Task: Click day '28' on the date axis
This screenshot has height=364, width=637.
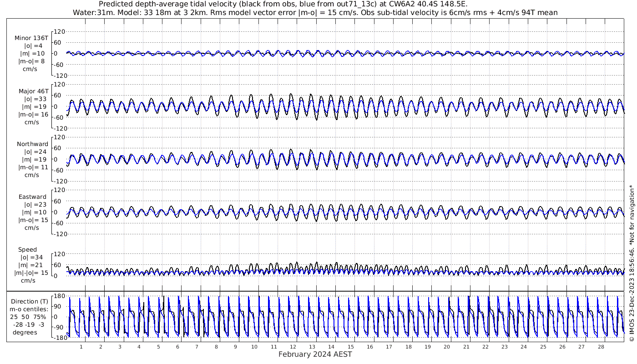Action: pyautogui.click(x=601, y=347)
